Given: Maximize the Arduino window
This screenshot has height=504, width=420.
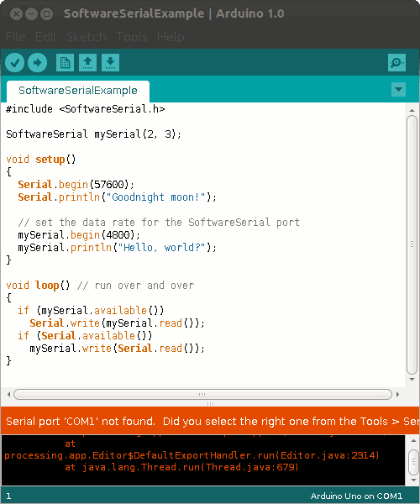Looking at the screenshot, I should pyautogui.click(x=46, y=13).
